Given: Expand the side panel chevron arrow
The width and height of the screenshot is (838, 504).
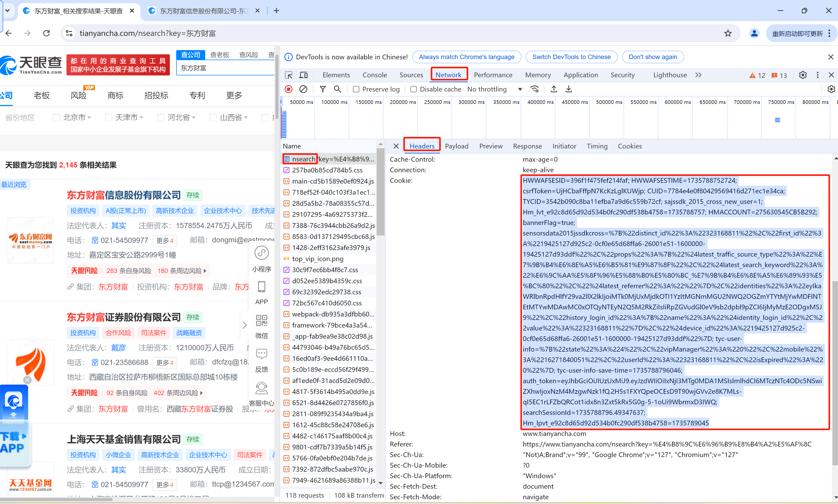Looking at the screenshot, I should tap(245, 325).
